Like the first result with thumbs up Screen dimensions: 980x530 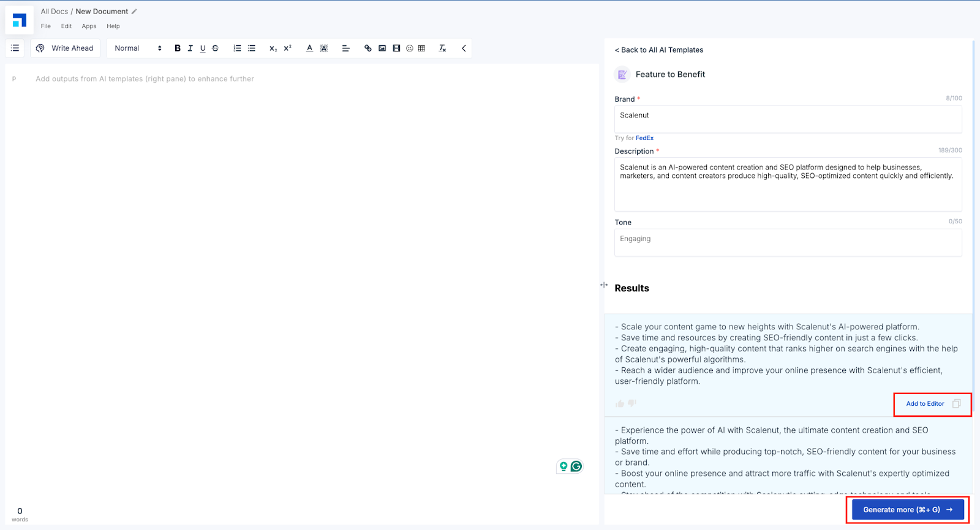pyautogui.click(x=620, y=404)
